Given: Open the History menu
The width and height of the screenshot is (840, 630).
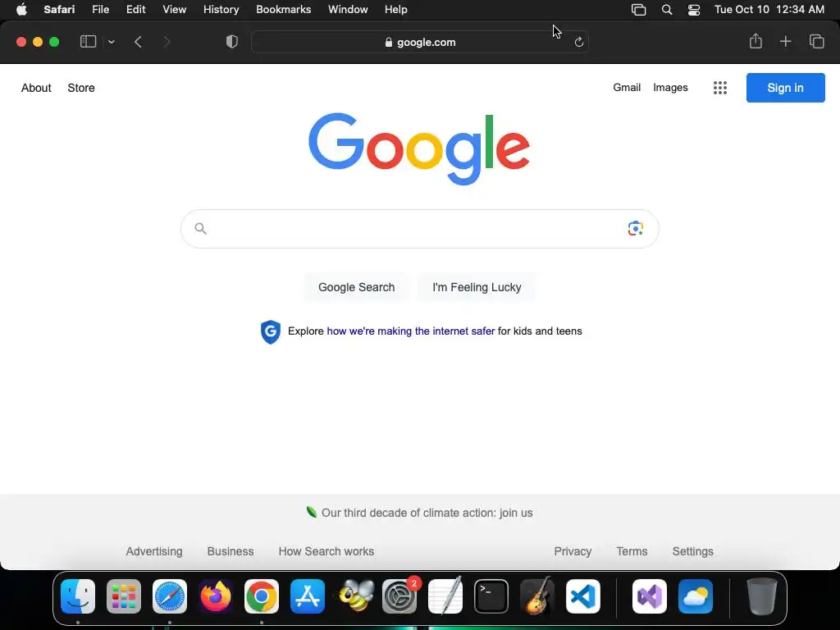Looking at the screenshot, I should coord(221,9).
